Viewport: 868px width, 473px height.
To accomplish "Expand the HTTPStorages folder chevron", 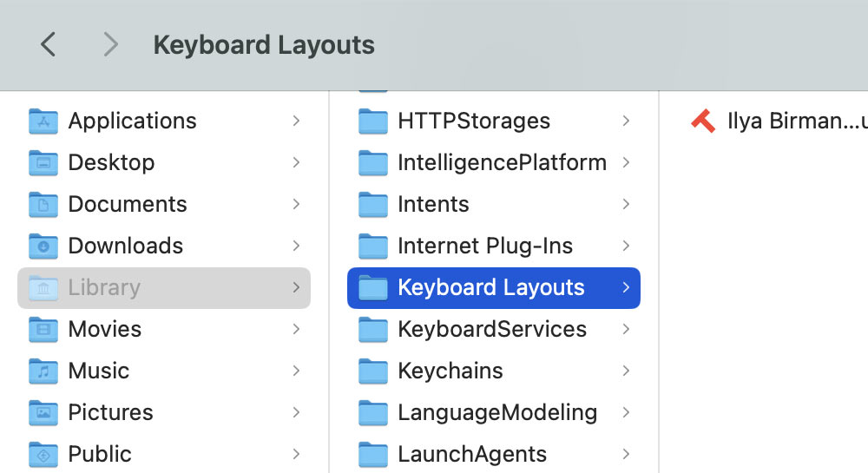I will coord(626,121).
